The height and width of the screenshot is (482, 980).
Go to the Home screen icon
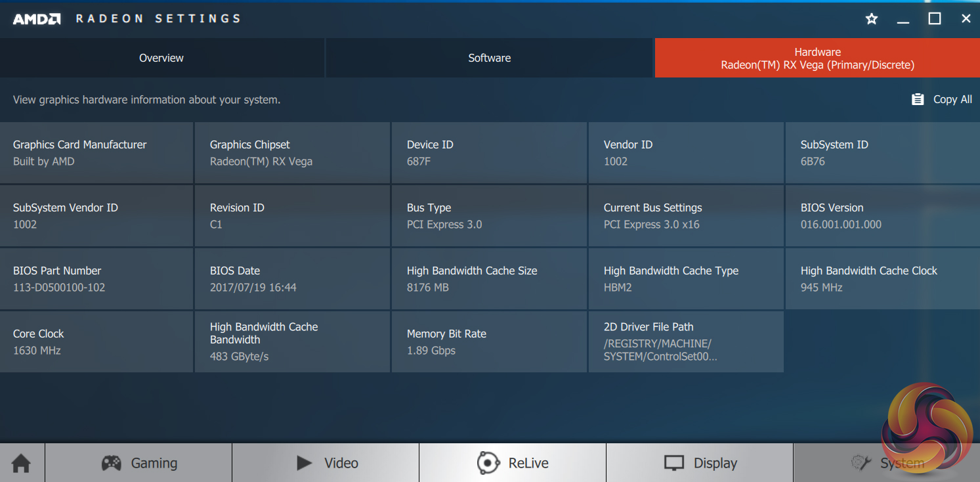tap(22, 463)
